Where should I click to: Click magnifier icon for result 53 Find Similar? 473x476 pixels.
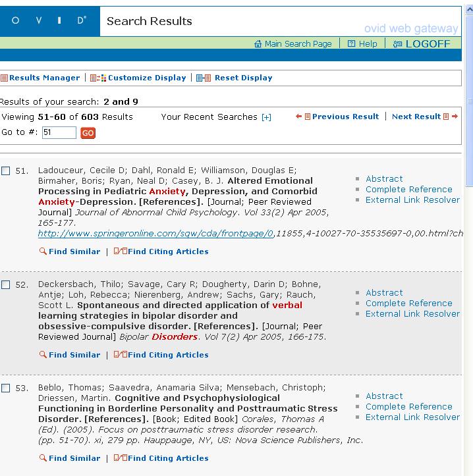[43, 458]
